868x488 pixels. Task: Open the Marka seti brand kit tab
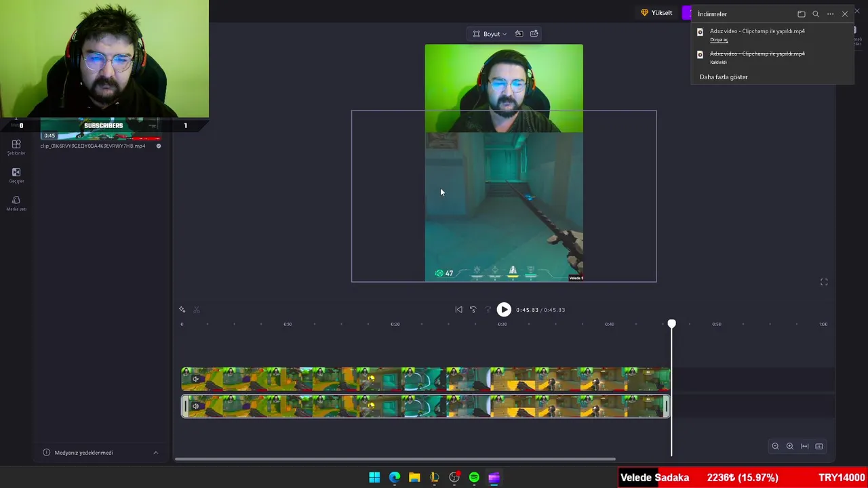(x=16, y=203)
